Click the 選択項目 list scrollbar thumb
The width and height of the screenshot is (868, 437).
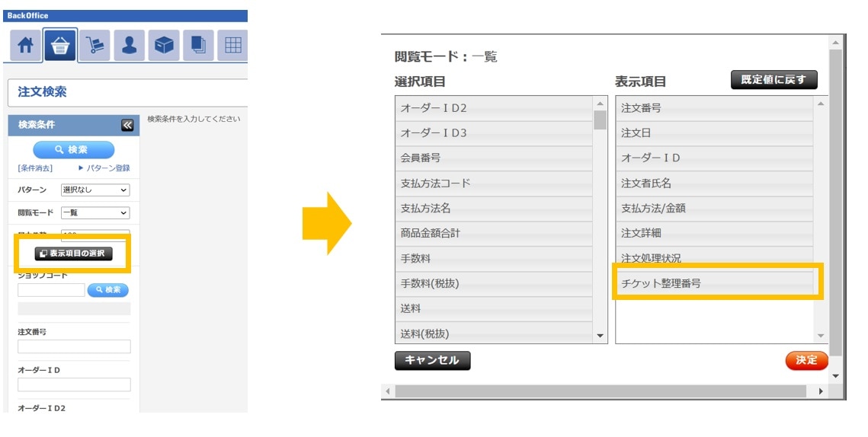coord(600,120)
